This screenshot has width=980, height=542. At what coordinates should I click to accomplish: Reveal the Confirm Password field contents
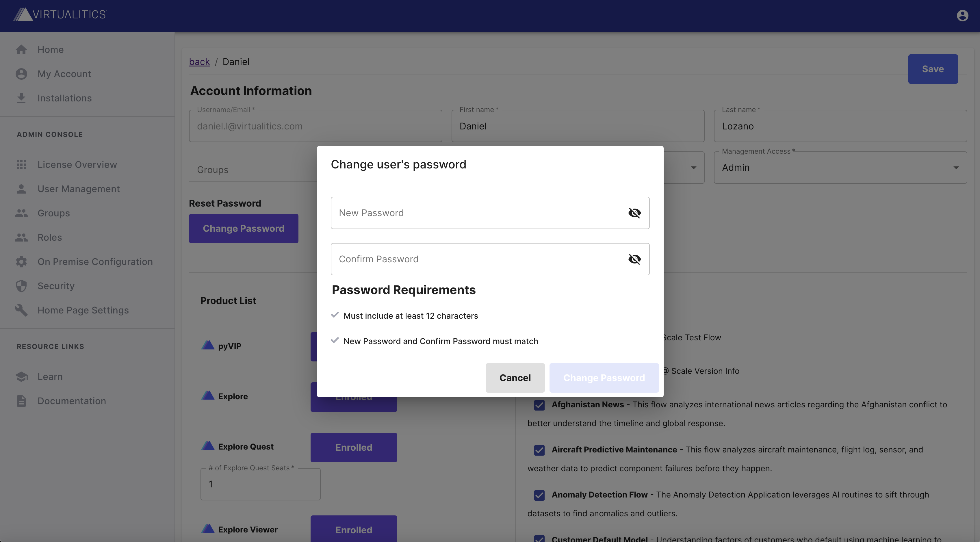click(635, 259)
